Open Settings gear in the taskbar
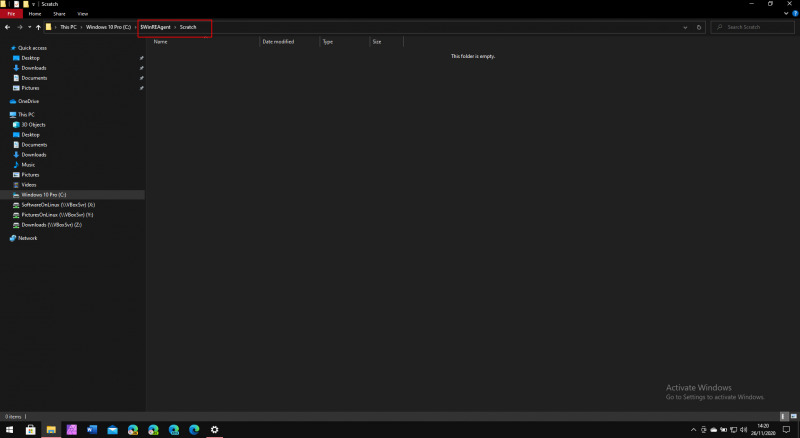 [214, 429]
